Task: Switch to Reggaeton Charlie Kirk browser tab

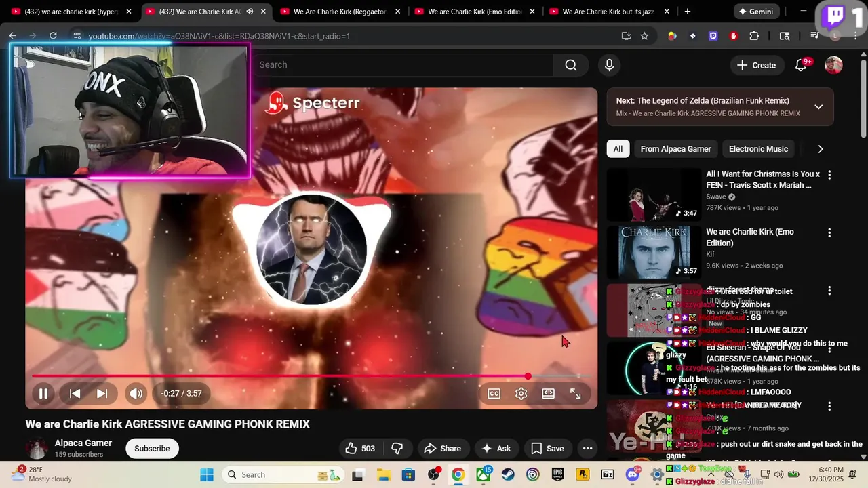Action: 339,12
